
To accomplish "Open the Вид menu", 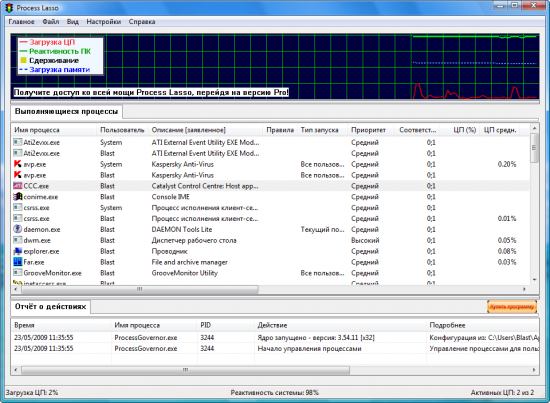I will pyautogui.click(x=73, y=22).
